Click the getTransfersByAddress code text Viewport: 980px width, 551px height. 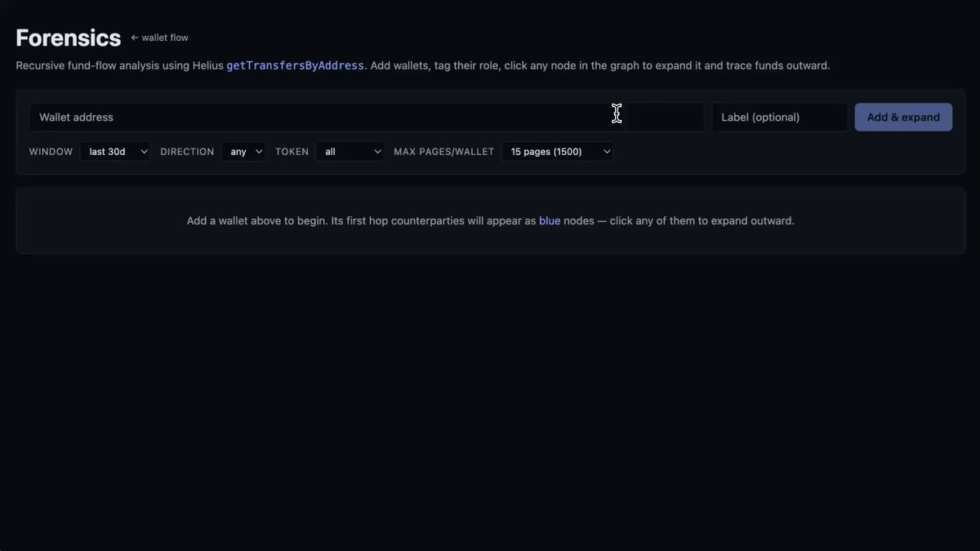295,65
